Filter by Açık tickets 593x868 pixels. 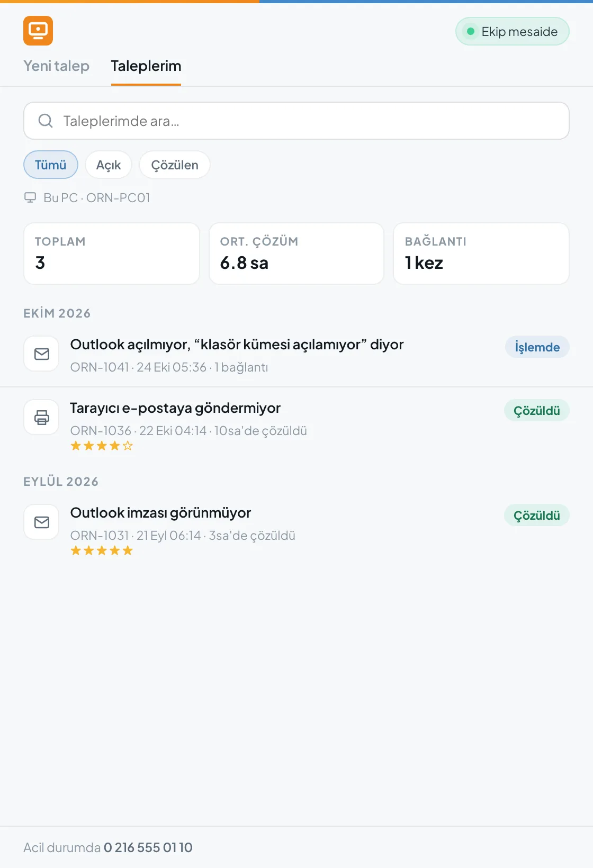109,165
